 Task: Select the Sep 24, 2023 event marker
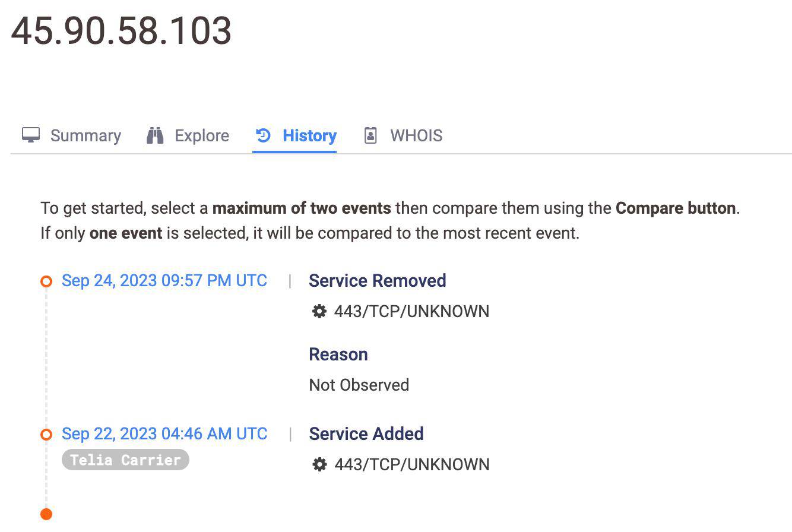click(46, 281)
